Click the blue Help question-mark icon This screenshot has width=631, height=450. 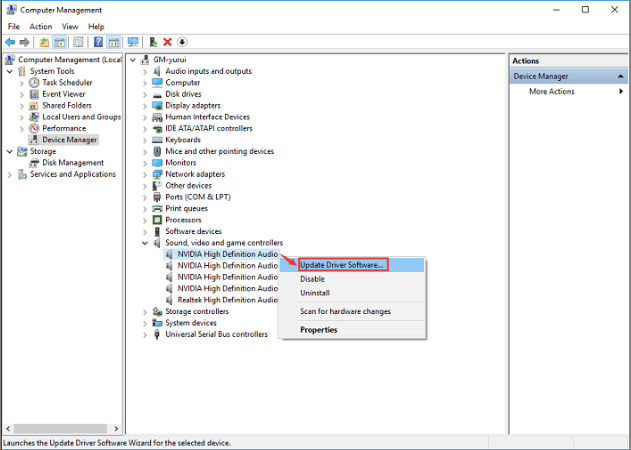pyautogui.click(x=98, y=42)
